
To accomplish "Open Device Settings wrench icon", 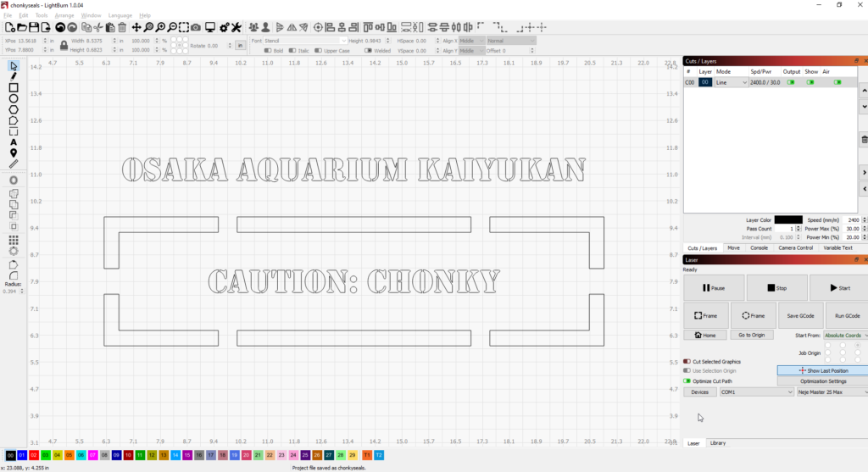I will pyautogui.click(x=236, y=27).
